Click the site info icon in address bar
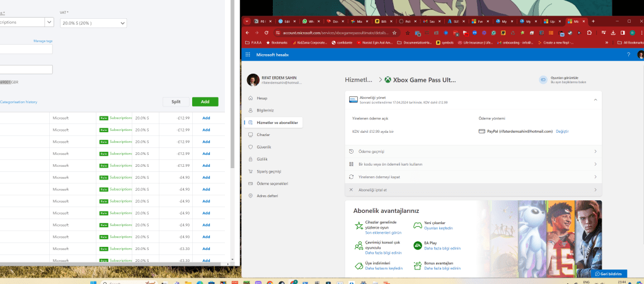The width and height of the screenshot is (644, 284). coord(278,32)
